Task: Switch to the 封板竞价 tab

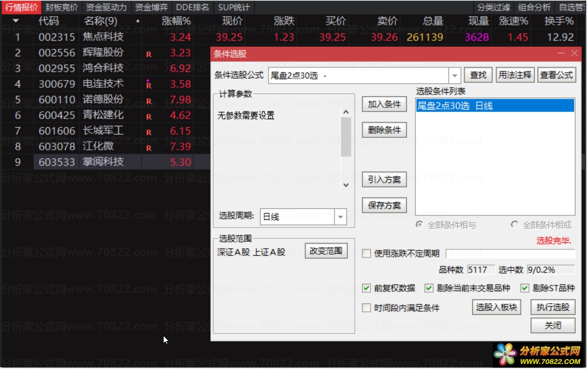Action: [62, 7]
